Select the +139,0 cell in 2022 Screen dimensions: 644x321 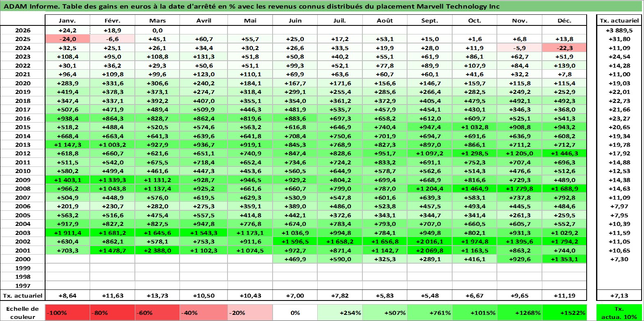point(564,66)
